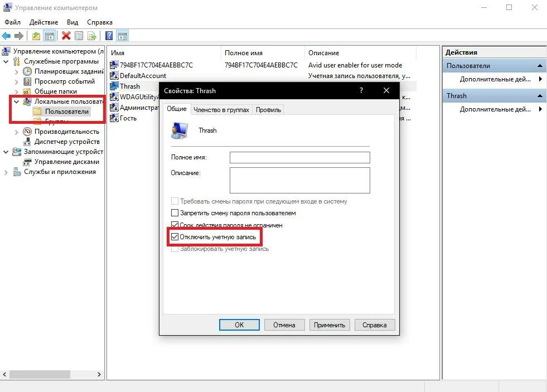The height and width of the screenshot is (392, 547).
Task: Expand the Планировщик заданий node
Action: 16,72
